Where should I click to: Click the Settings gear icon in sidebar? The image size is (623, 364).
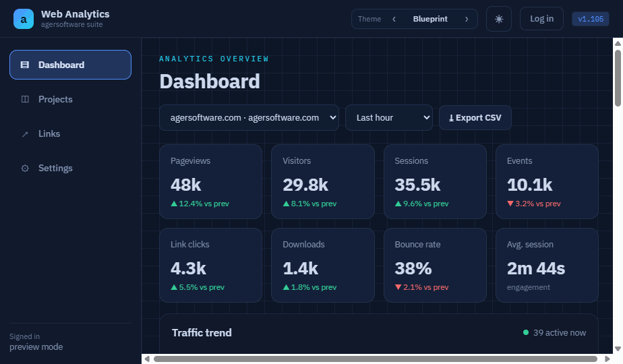(25, 168)
